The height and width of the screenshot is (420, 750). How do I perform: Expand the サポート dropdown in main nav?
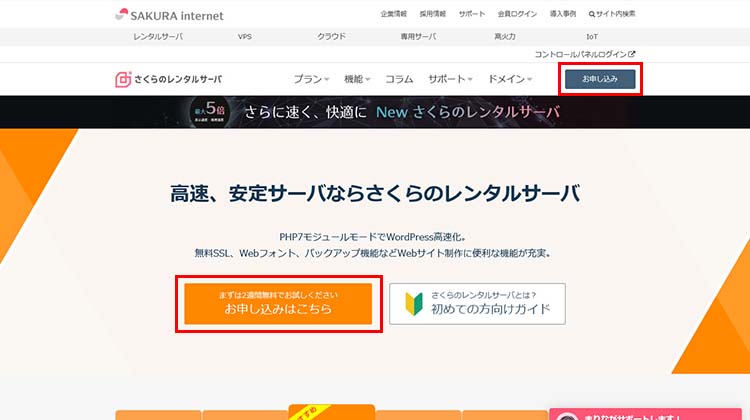pos(450,79)
